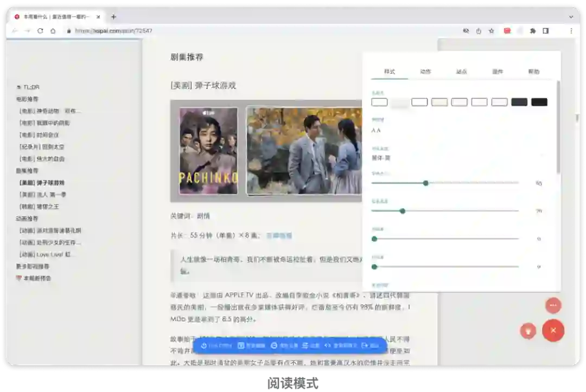Screen dimensions: 586x392
Task: Expand tab search chevron in title bar
Action: pyautogui.click(x=571, y=17)
